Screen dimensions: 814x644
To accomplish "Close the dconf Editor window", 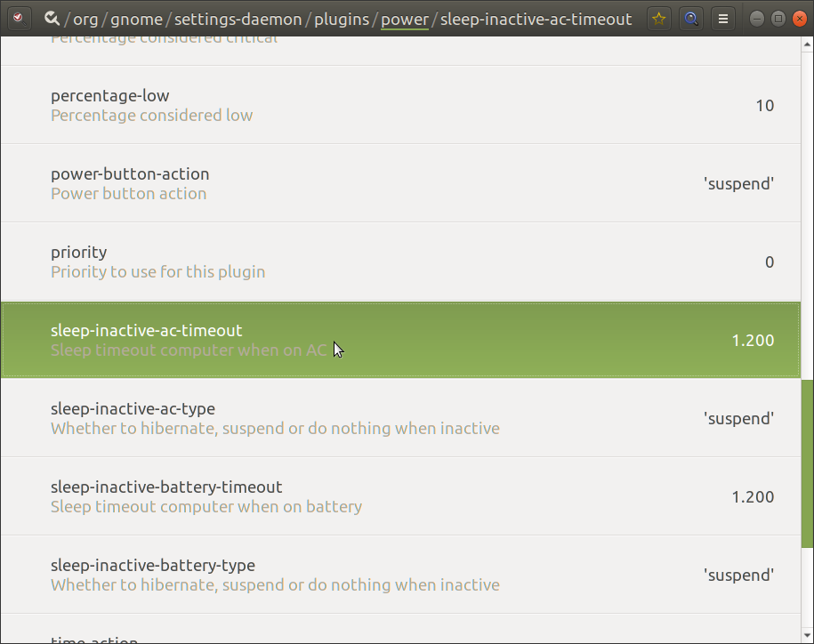I will pos(798,19).
